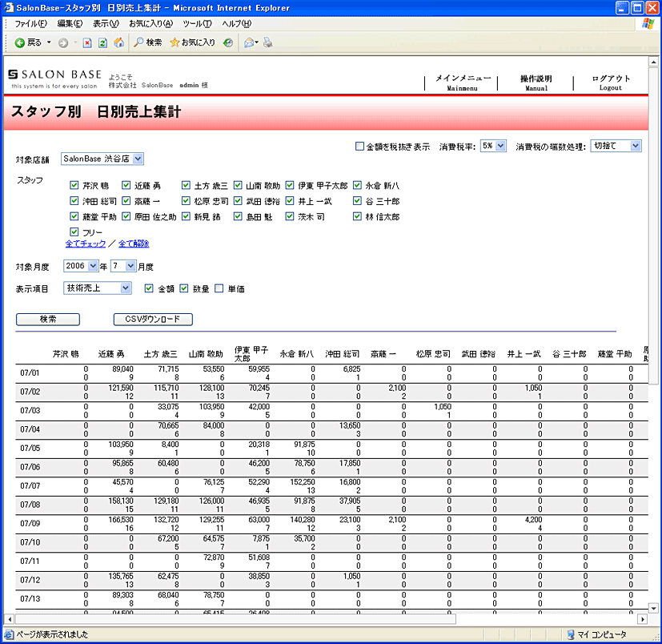
Task: Click the 07/13 date row label
Action: [30, 599]
